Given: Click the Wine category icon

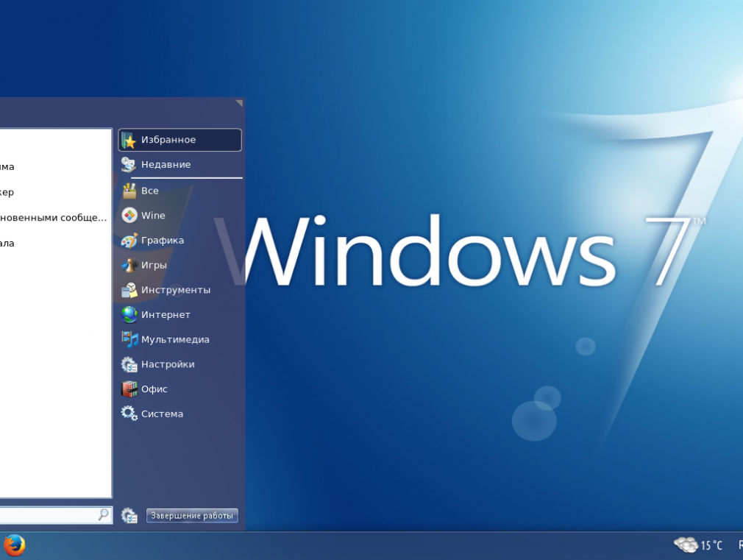Looking at the screenshot, I should pos(129,216).
